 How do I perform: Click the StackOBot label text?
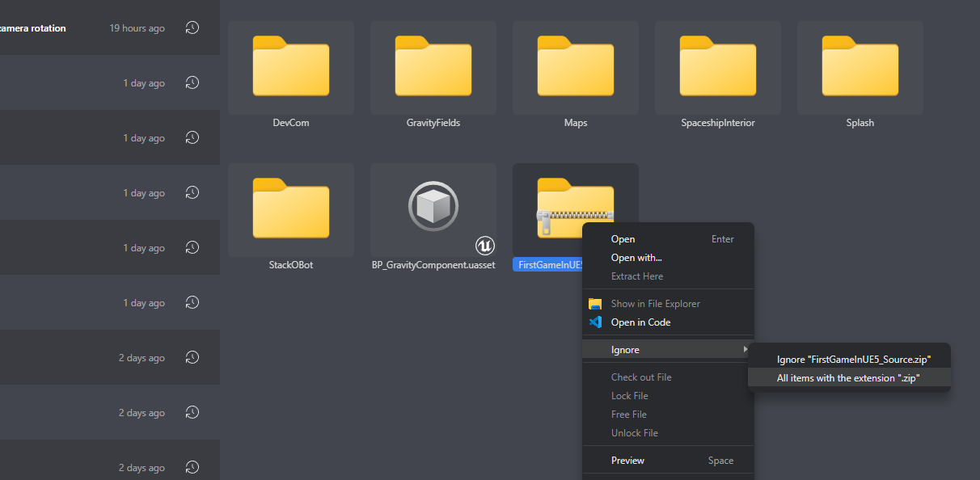pyautogui.click(x=291, y=265)
